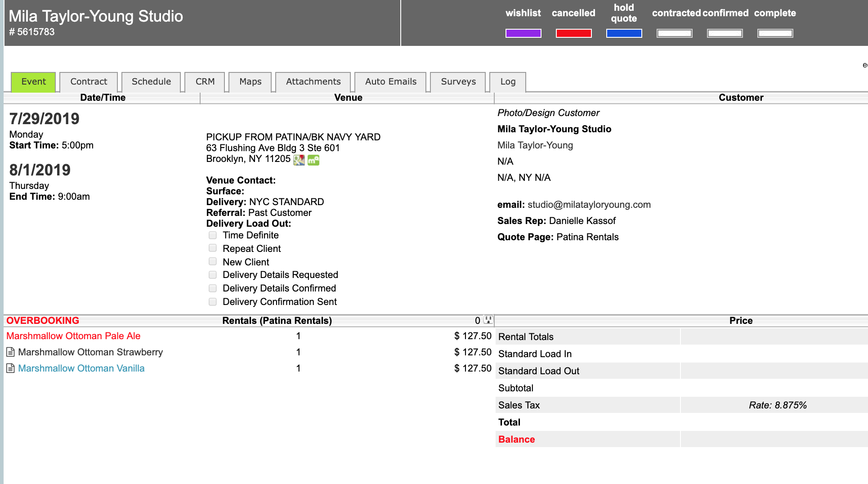Open Marshmallow Ottoman Pale Ale item

click(73, 336)
